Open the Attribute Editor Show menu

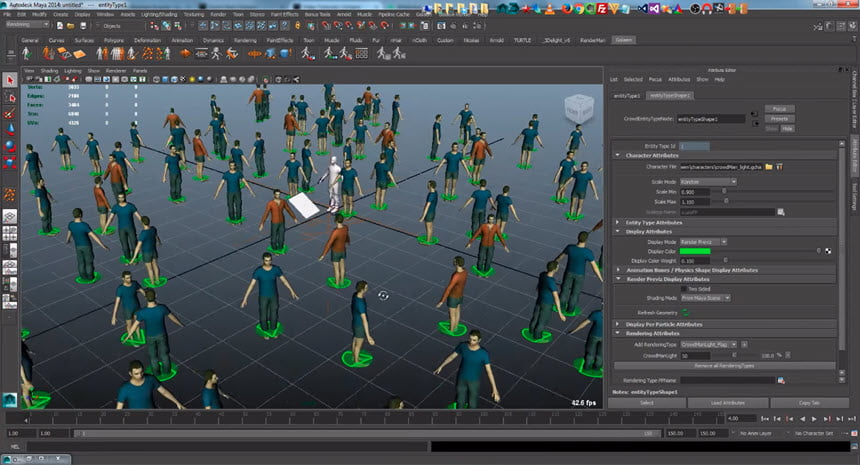702,80
